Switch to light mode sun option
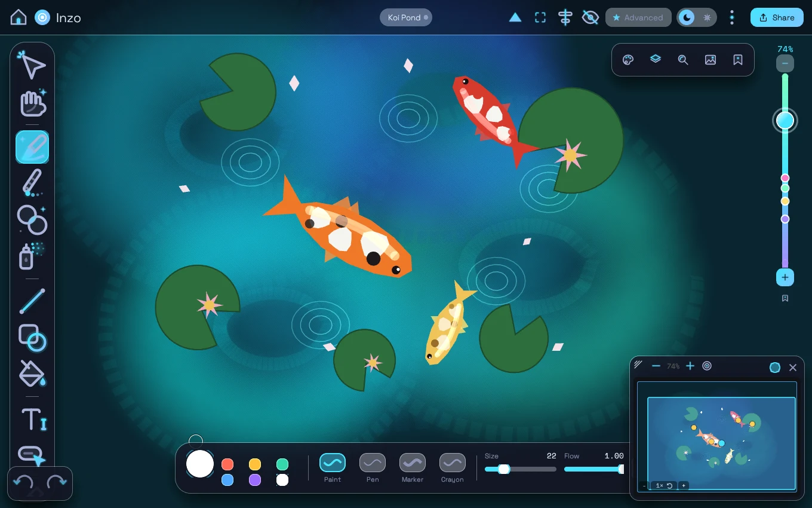This screenshot has height=508, width=812. 708,17
